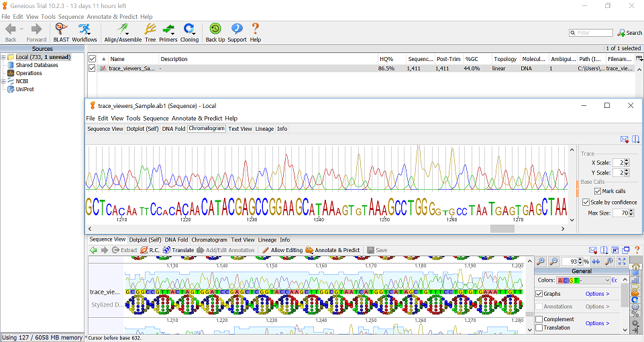Switch to the Chromatogram tab in the lower viewer
The image size is (644, 342).
209,240
